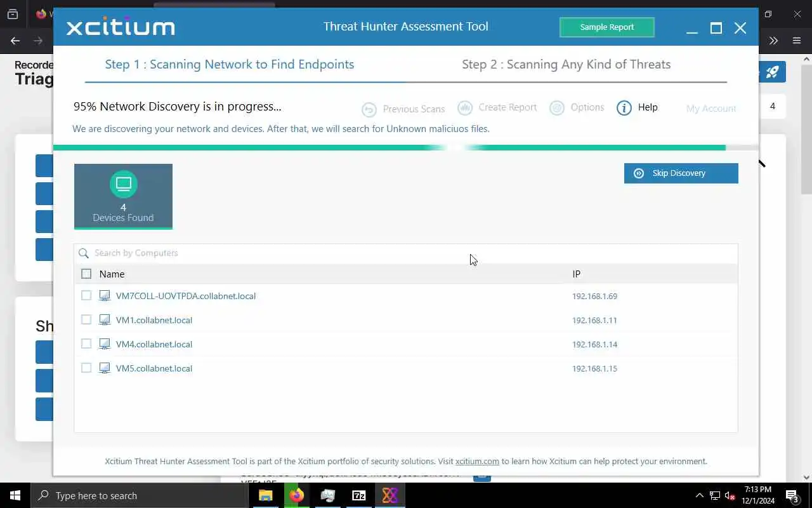812x508 pixels.
Task: Click the Xcitium taskbar icon
Action: click(390, 495)
